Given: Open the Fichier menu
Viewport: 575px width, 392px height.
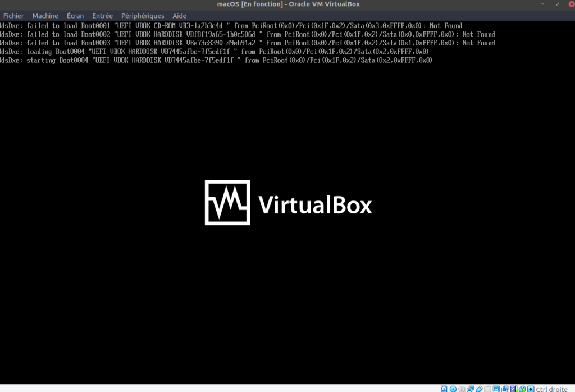Looking at the screenshot, I should (x=13, y=16).
